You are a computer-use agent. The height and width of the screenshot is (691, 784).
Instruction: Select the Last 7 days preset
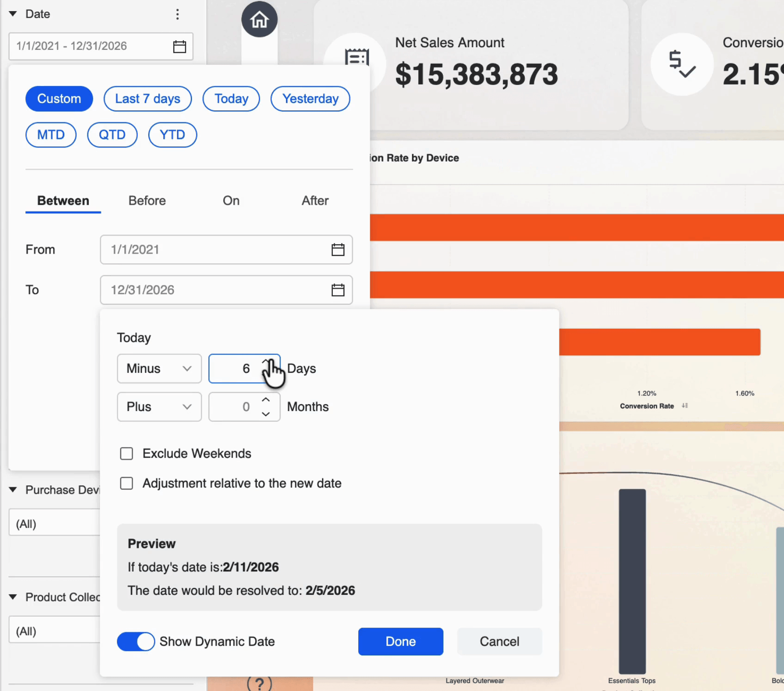pyautogui.click(x=147, y=99)
